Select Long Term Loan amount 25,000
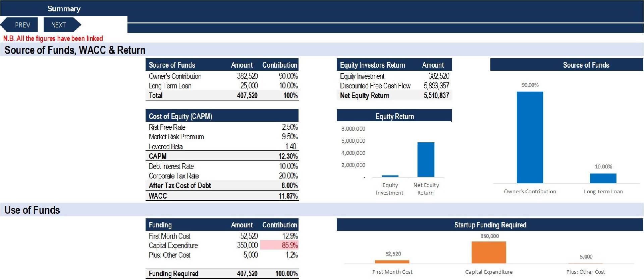 tap(249, 86)
